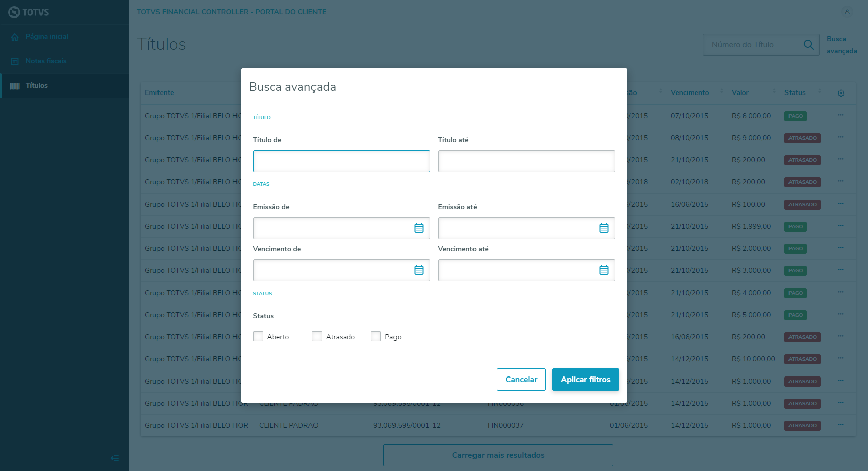This screenshot has width=868, height=471.
Task: Open row actions for R$ 4.000,00 title
Action: click(841, 292)
